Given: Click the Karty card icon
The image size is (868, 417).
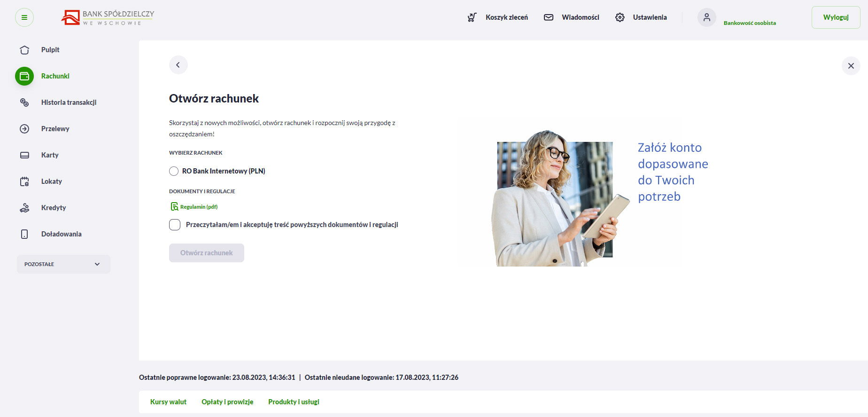Looking at the screenshot, I should point(24,155).
